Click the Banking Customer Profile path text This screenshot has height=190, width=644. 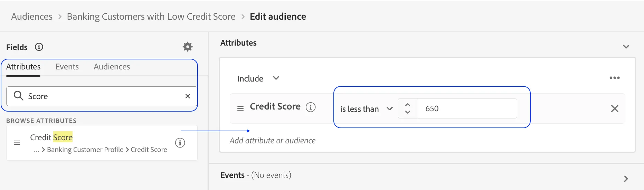(x=85, y=150)
